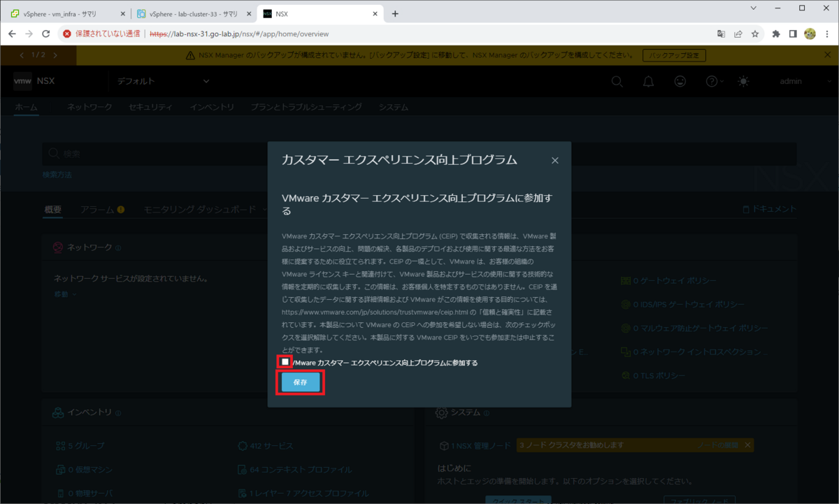Image resolution: width=839 pixels, height=504 pixels.
Task: Expand the モニタリング ダッシュボード dropdown
Action: (x=205, y=209)
